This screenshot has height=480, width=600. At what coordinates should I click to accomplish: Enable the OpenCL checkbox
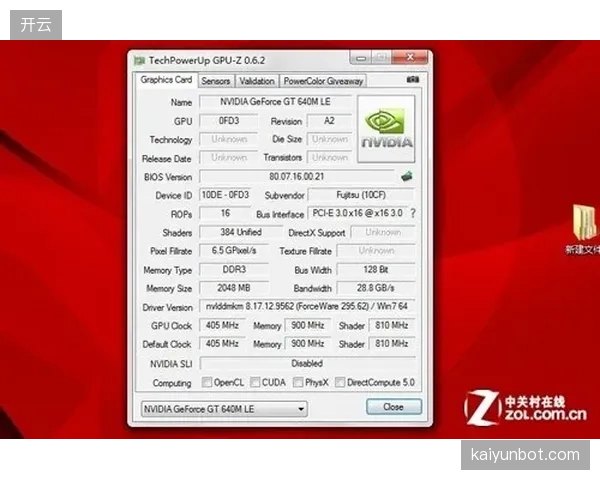point(207,382)
